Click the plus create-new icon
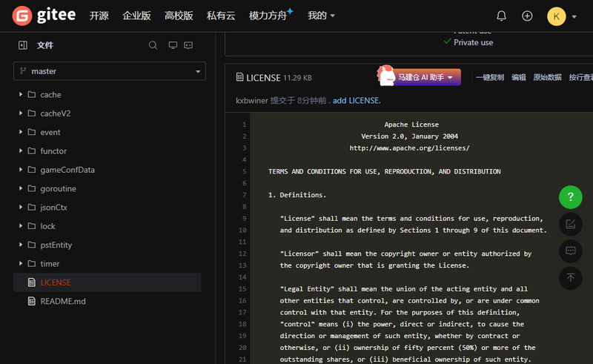This screenshot has width=593, height=364. coord(527,16)
